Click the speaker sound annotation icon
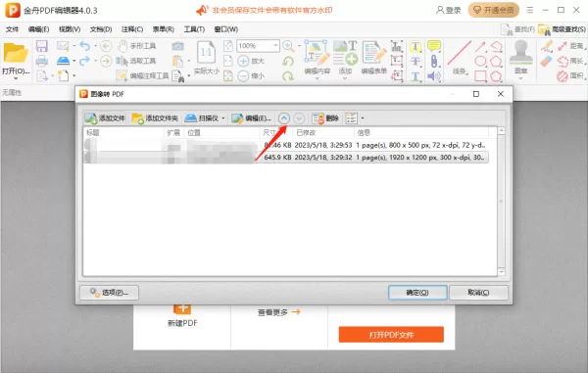Screen dimensions: 588x373 click(434, 76)
